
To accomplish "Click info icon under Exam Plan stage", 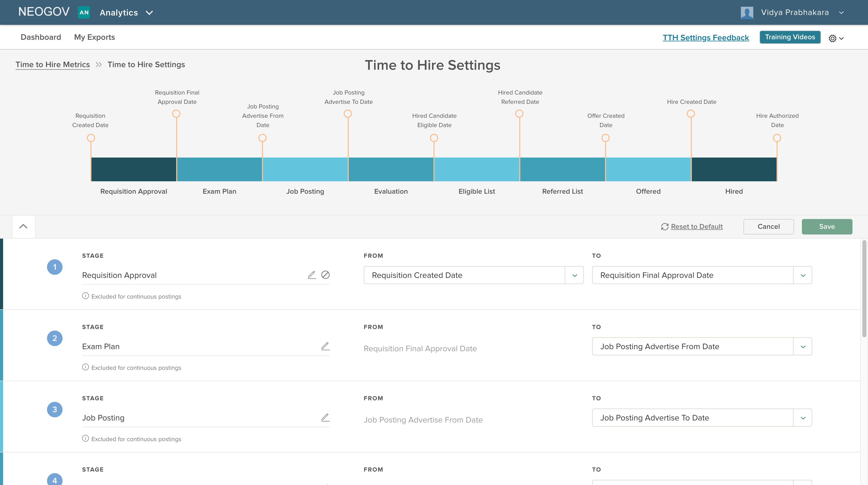I will click(x=86, y=367).
